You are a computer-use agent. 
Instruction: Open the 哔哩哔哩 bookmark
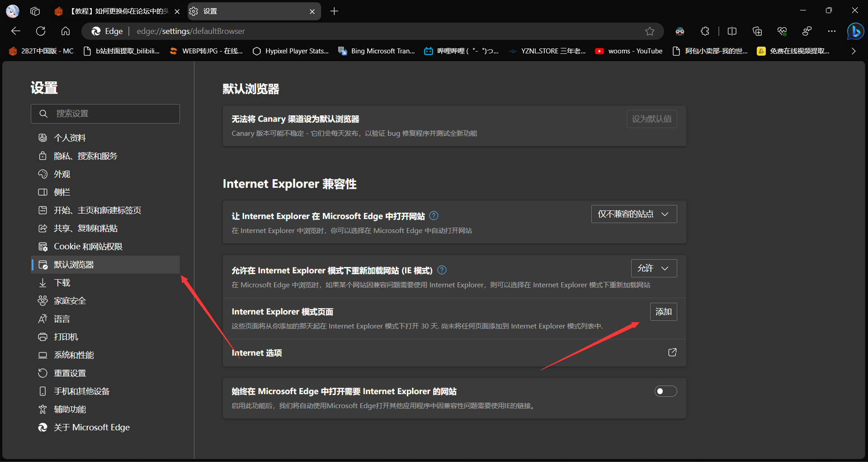click(x=462, y=51)
